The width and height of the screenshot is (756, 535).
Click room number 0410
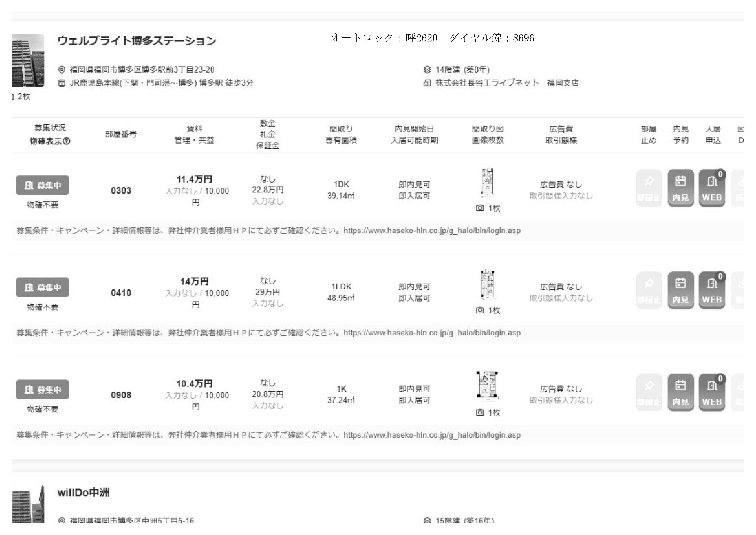pos(121,293)
